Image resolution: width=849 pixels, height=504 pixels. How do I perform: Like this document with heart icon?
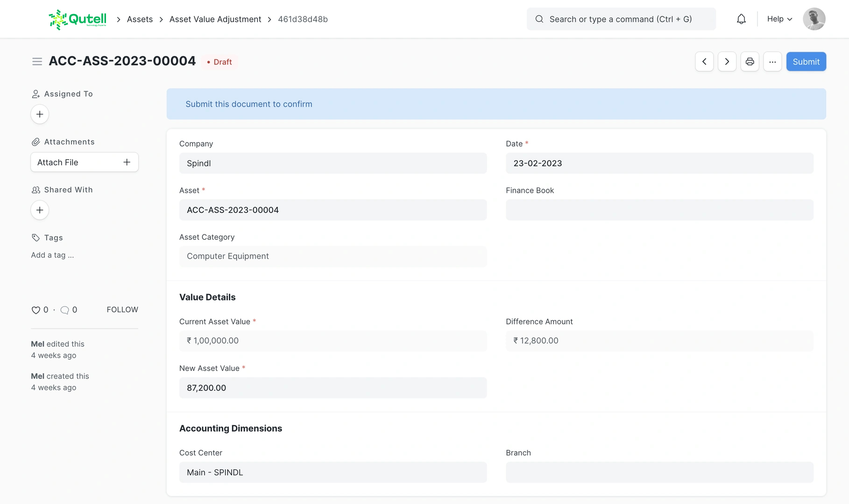[x=35, y=310]
